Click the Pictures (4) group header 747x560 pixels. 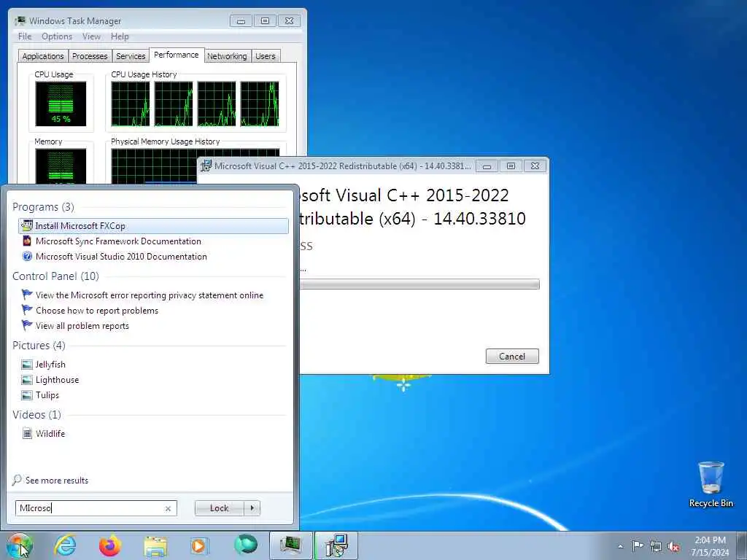(39, 345)
